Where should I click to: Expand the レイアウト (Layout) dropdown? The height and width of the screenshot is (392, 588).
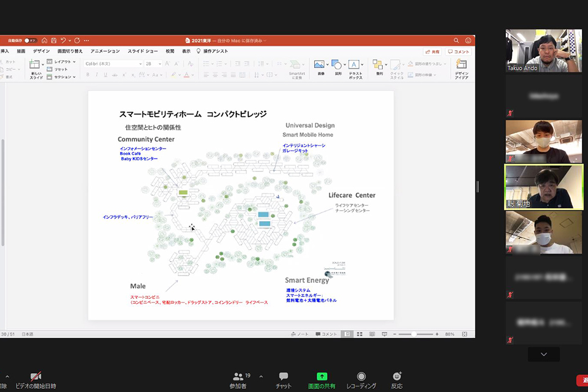click(x=61, y=61)
